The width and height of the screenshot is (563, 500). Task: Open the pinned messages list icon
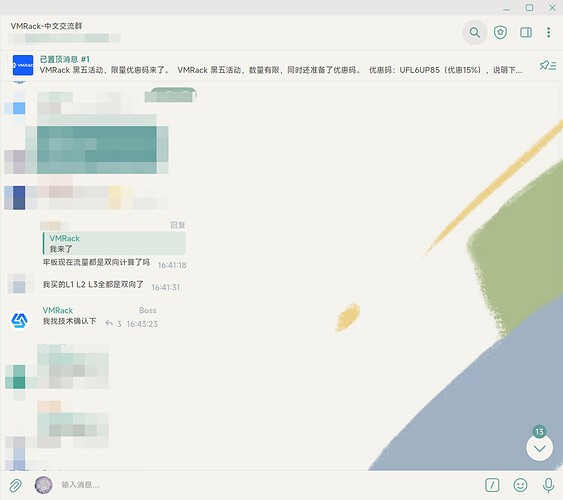point(548,65)
